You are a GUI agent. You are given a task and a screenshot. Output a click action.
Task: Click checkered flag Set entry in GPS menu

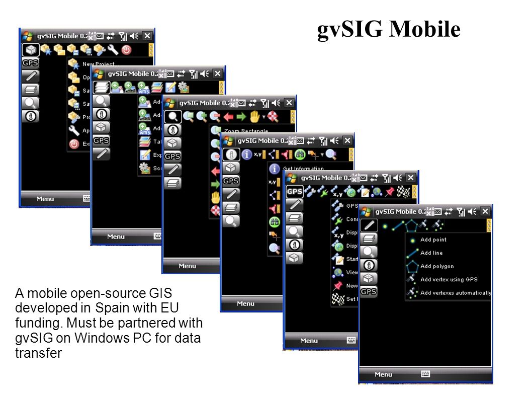[x=344, y=299]
